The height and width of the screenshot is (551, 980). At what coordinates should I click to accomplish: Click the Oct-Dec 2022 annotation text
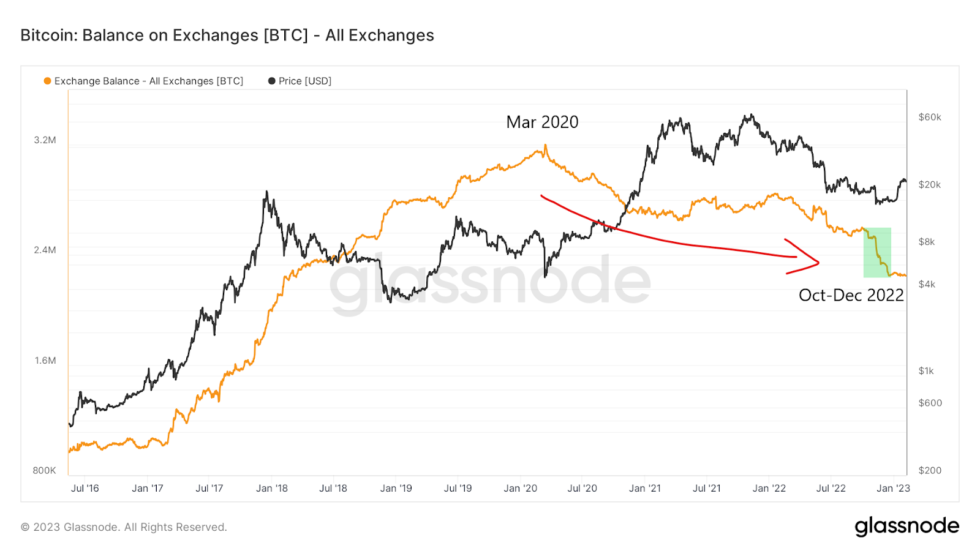click(851, 295)
